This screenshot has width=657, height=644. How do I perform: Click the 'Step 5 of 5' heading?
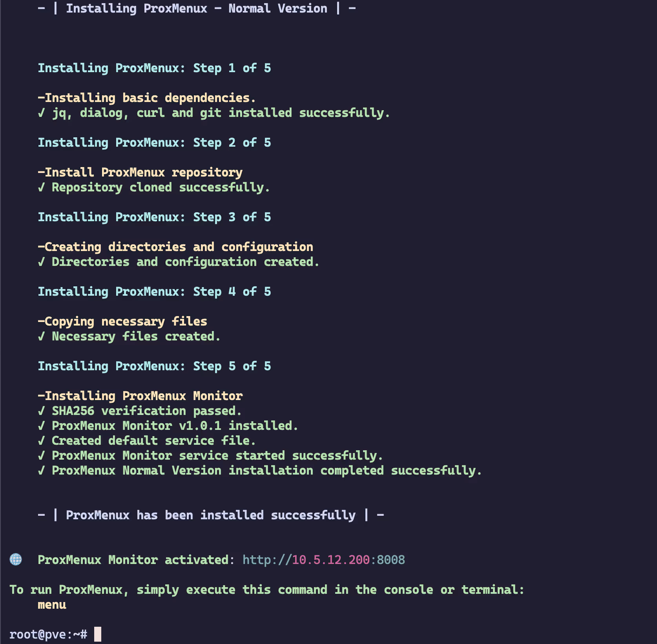pyautogui.click(x=154, y=366)
